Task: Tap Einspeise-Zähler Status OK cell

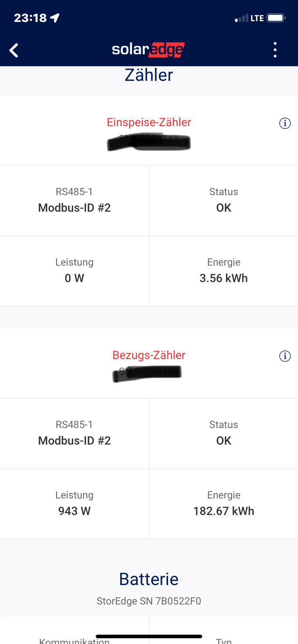Action: point(224,201)
